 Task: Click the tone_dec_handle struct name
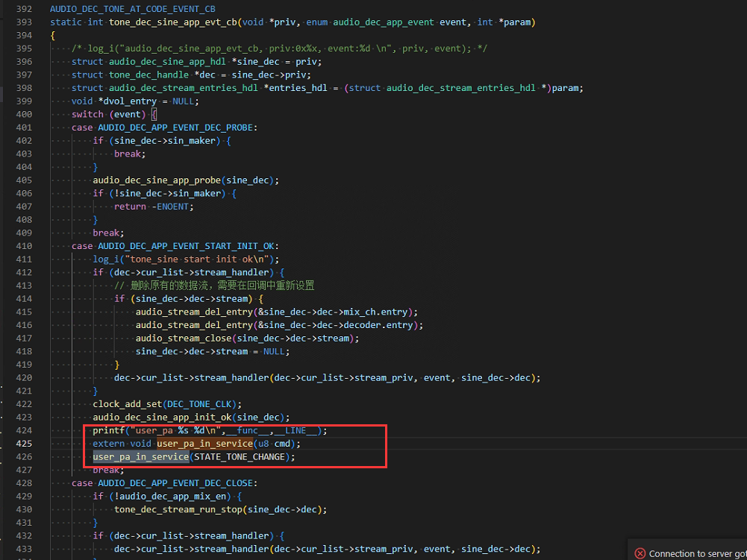tap(149, 75)
